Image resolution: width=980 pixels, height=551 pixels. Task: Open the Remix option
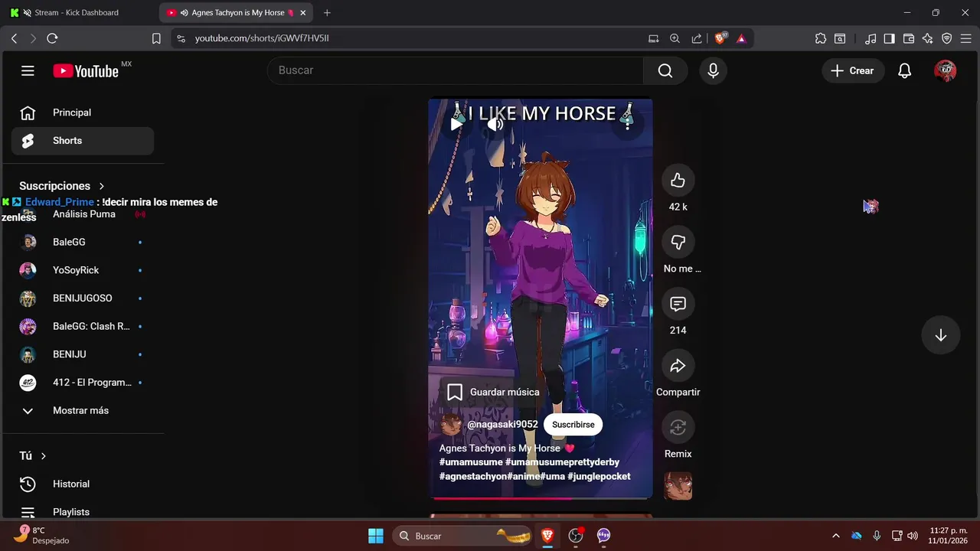click(x=678, y=427)
